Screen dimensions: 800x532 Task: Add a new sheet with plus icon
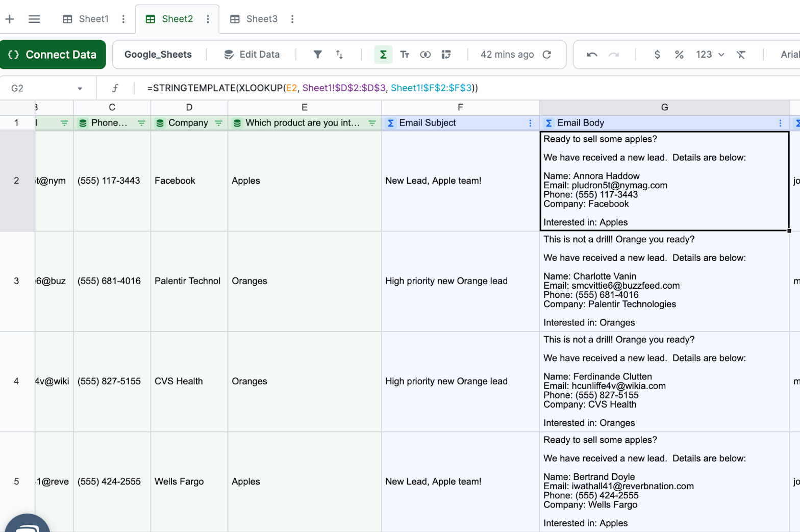tap(10, 19)
